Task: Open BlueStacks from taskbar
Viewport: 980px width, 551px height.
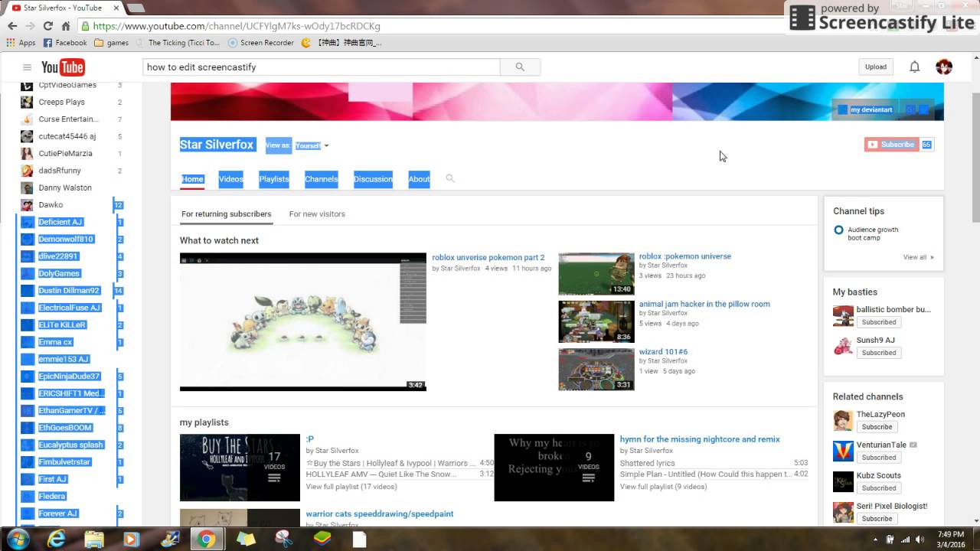Action: [322, 539]
